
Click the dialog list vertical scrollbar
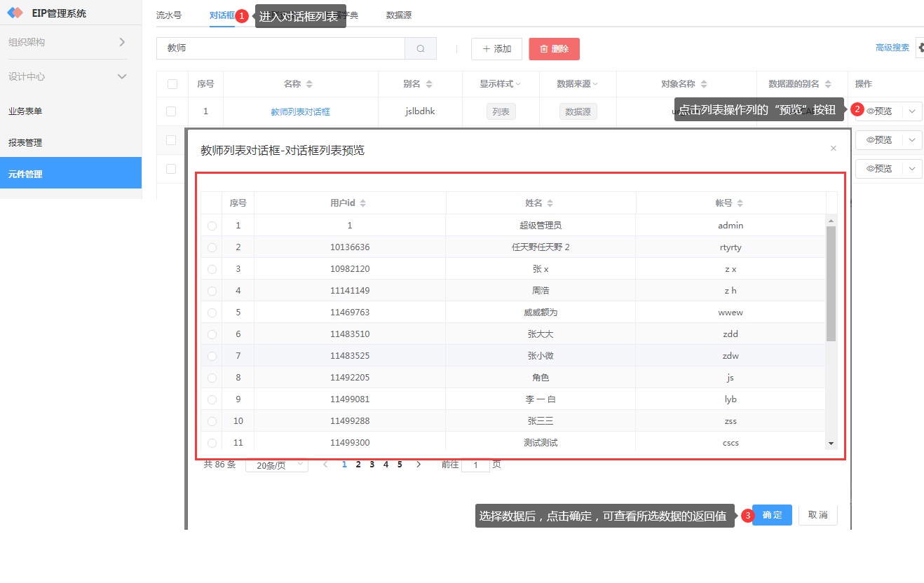coord(831,284)
